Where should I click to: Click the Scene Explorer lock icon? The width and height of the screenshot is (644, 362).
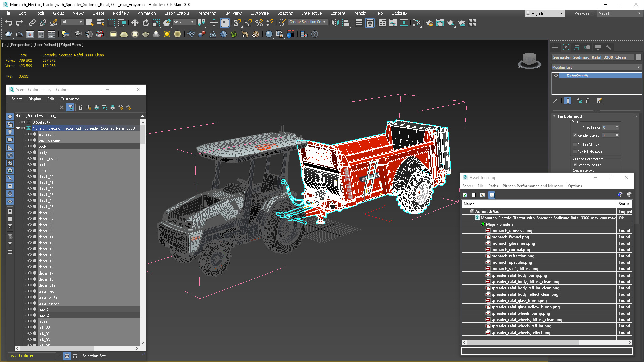pyautogui.click(x=80, y=107)
